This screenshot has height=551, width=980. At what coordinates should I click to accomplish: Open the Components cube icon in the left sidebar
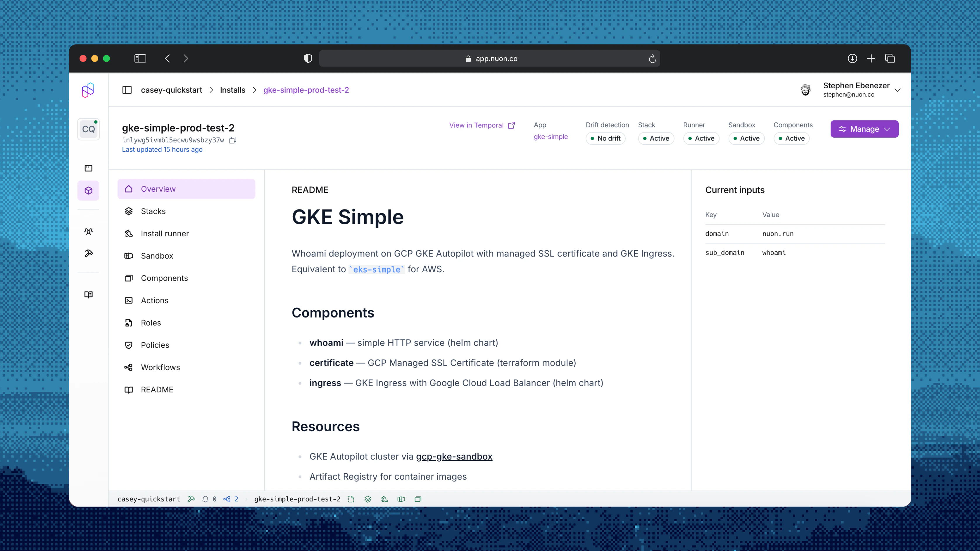pos(88,190)
